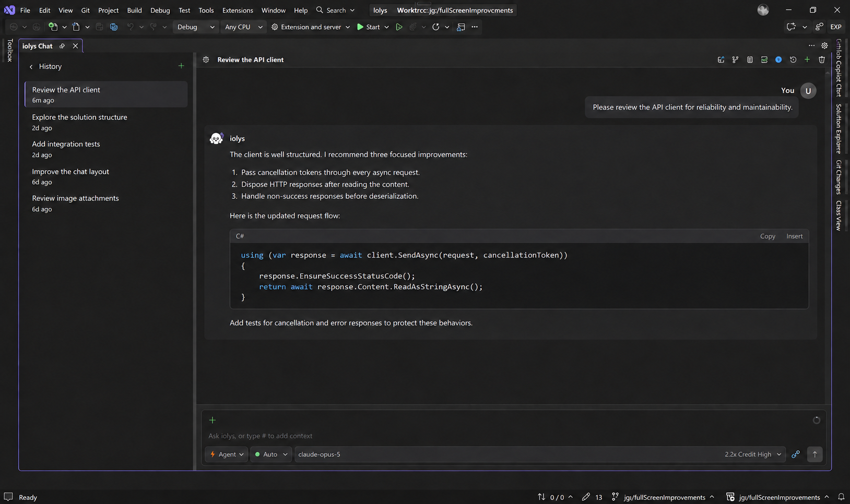Click the clipboard document icon in chat header

click(750, 60)
